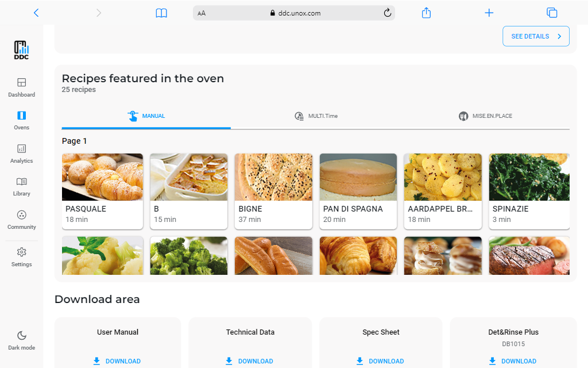
Task: Open Safari's bookmarks sidebar
Action: 161,13
